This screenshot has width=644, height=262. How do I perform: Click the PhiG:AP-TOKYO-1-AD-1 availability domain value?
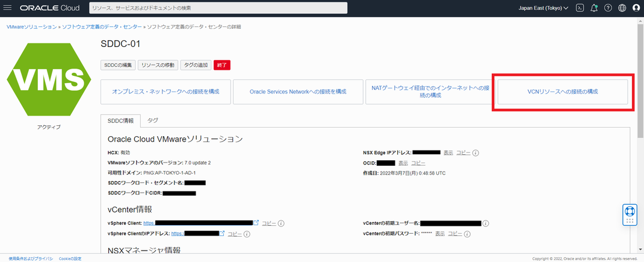pyautogui.click(x=170, y=173)
